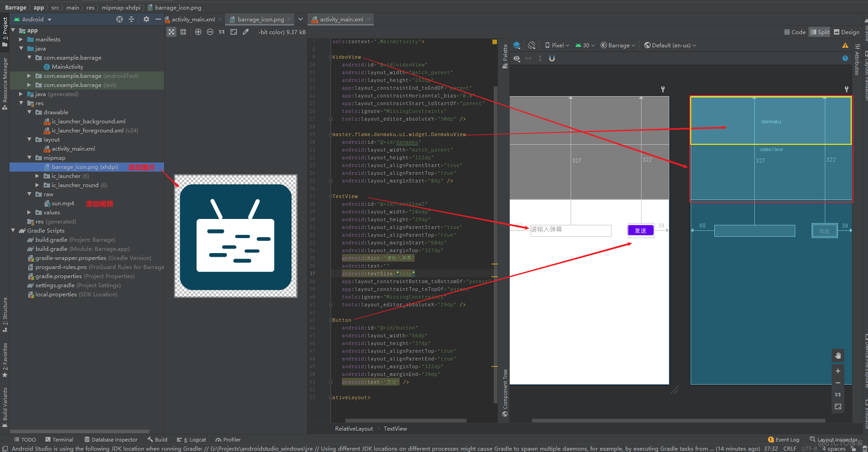Zoom in the design preview with plus
Viewport: 868px width, 452px height.
click(838, 371)
